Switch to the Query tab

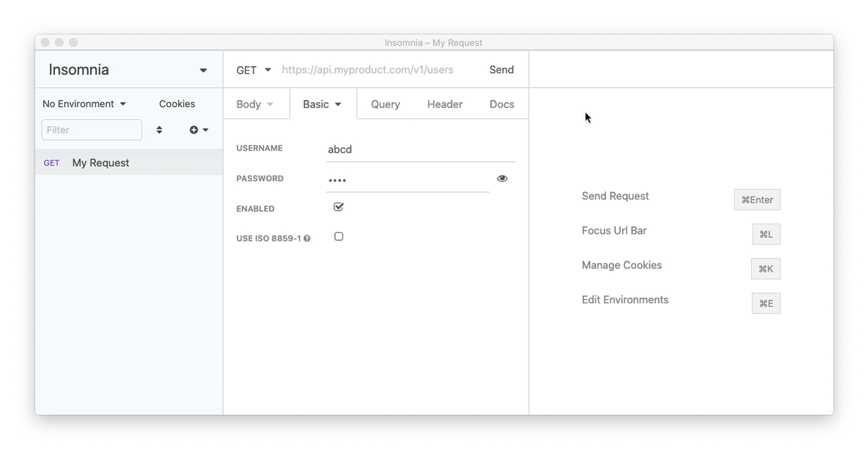(x=385, y=104)
